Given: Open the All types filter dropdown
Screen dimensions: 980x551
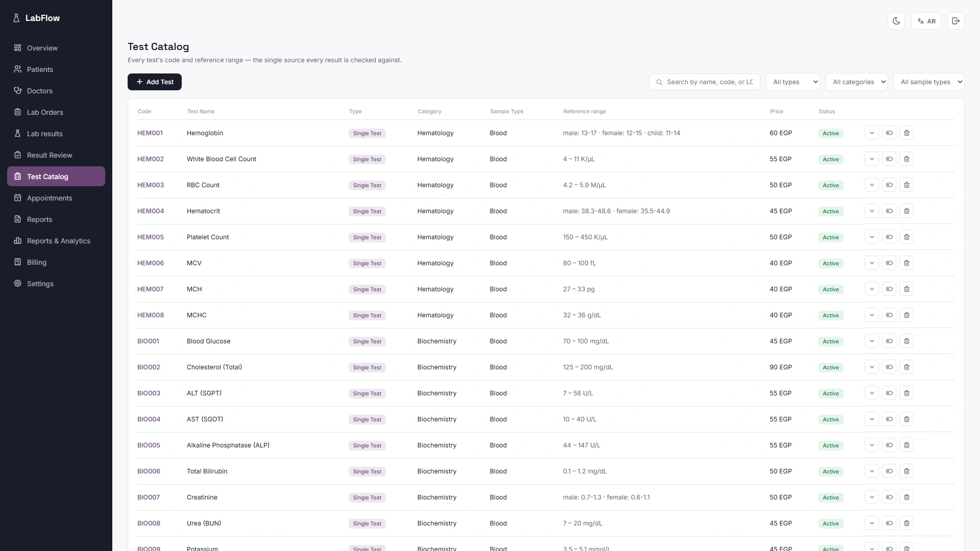Looking at the screenshot, I should tap(793, 82).
